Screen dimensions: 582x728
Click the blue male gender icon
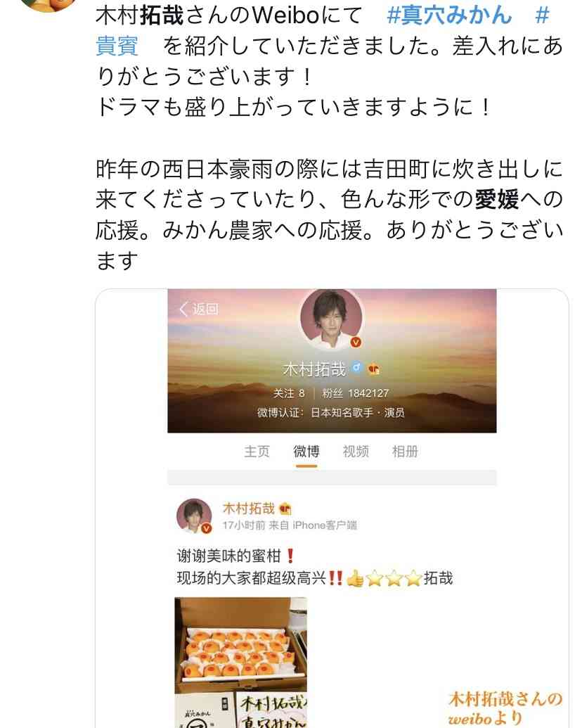pyautogui.click(x=356, y=368)
